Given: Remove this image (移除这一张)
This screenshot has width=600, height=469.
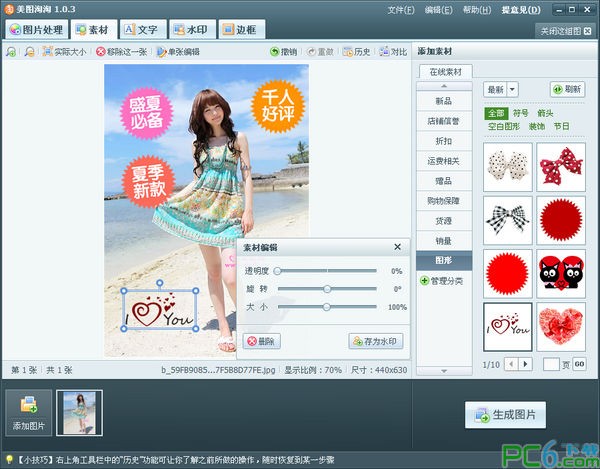Looking at the screenshot, I should 122,52.
